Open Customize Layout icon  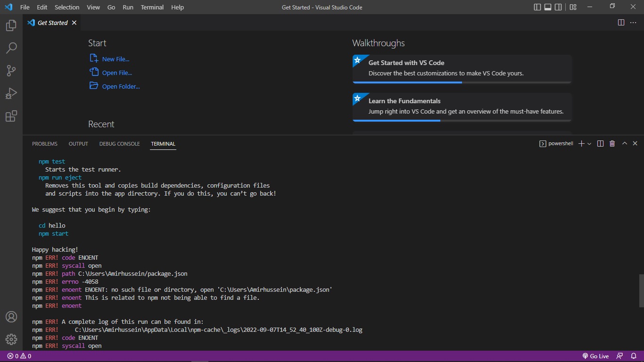pos(573,7)
